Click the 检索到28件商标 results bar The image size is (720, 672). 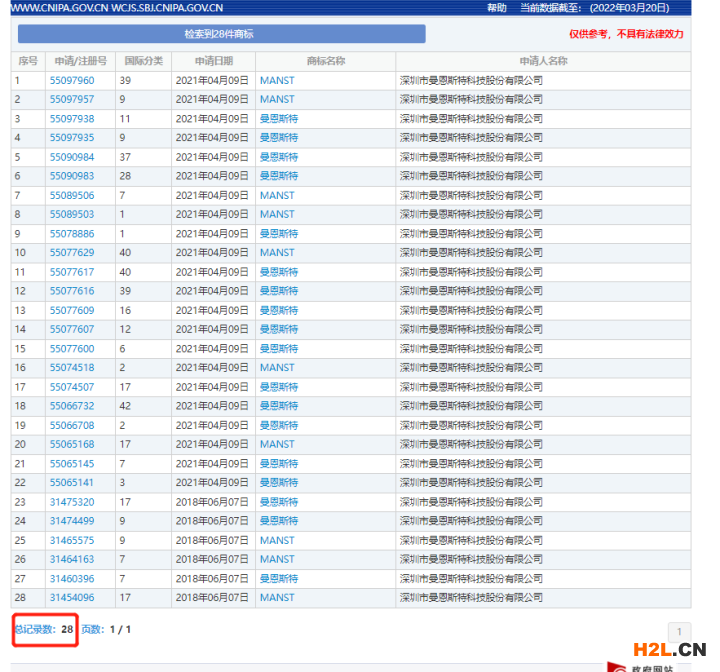[221, 34]
